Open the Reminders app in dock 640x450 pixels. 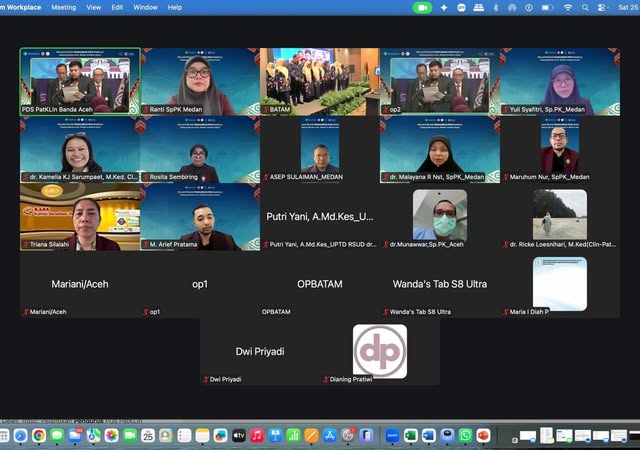pyautogui.click(x=184, y=436)
